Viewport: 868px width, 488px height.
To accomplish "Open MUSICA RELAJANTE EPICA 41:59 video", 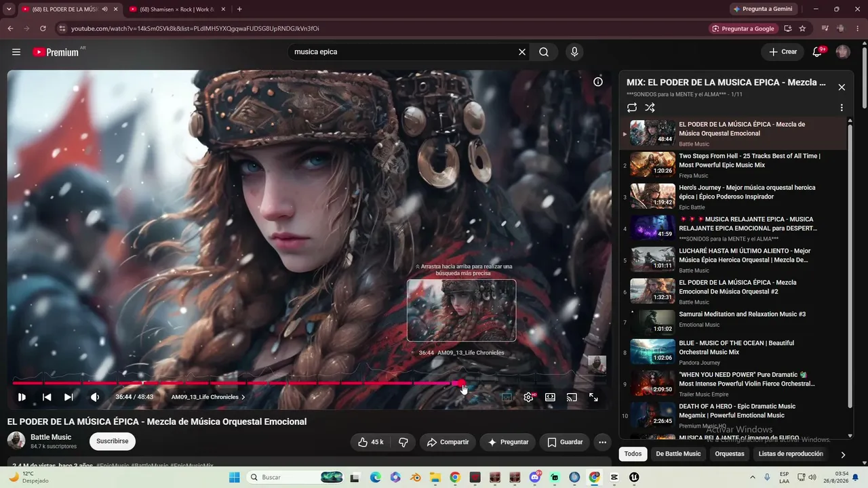I will point(734,228).
